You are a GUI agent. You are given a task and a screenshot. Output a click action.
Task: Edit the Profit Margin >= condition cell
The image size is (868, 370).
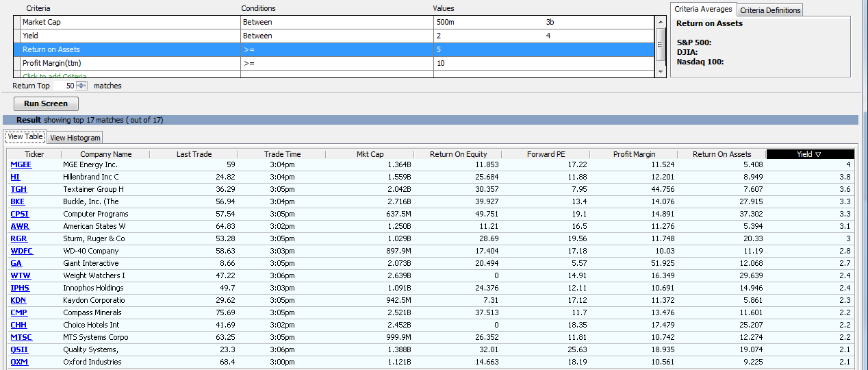[x=337, y=63]
